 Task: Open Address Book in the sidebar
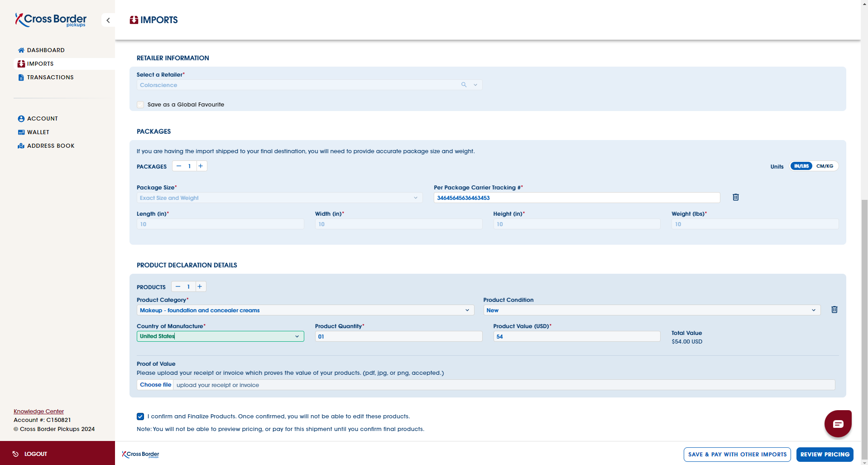tap(51, 146)
